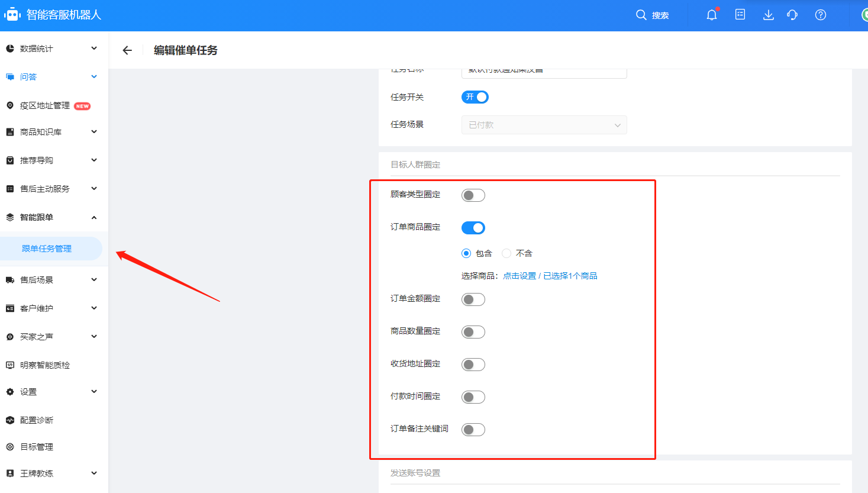Screen dimensions: 868x493
Task: Click the 问答 chat icon
Action: point(10,77)
